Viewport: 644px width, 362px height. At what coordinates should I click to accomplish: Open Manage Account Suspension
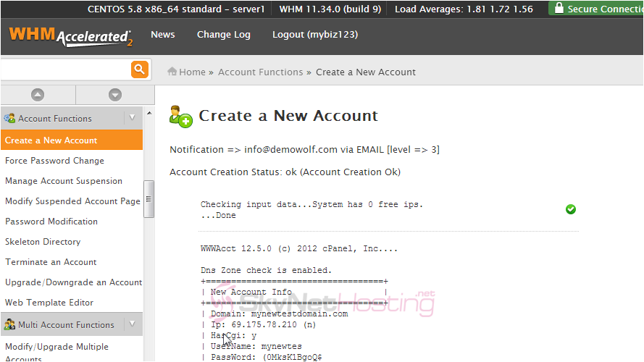64,181
